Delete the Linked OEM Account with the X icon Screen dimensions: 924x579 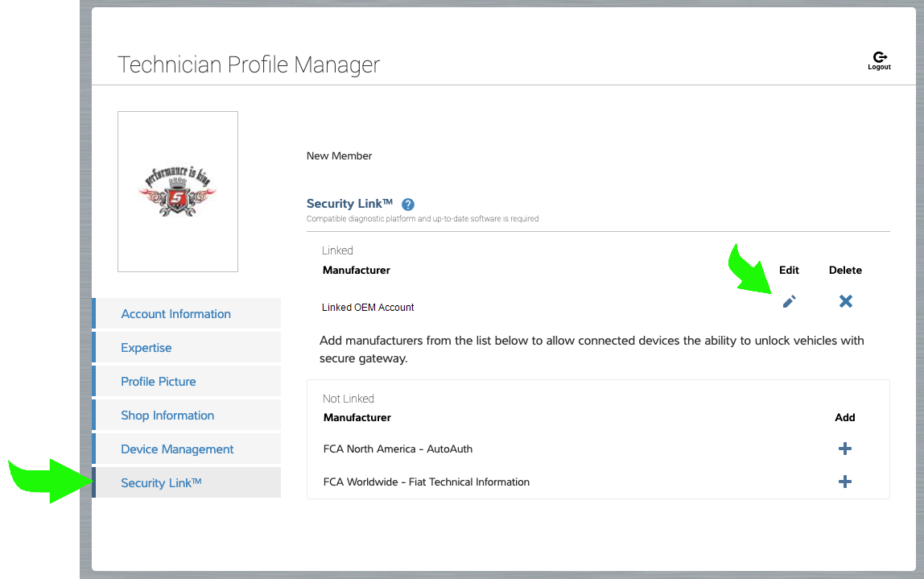845,301
